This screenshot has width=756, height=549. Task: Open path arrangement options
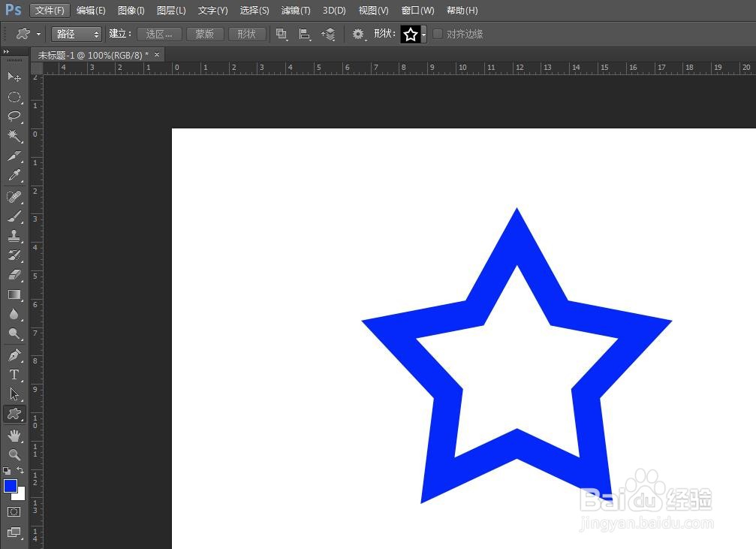coord(328,34)
